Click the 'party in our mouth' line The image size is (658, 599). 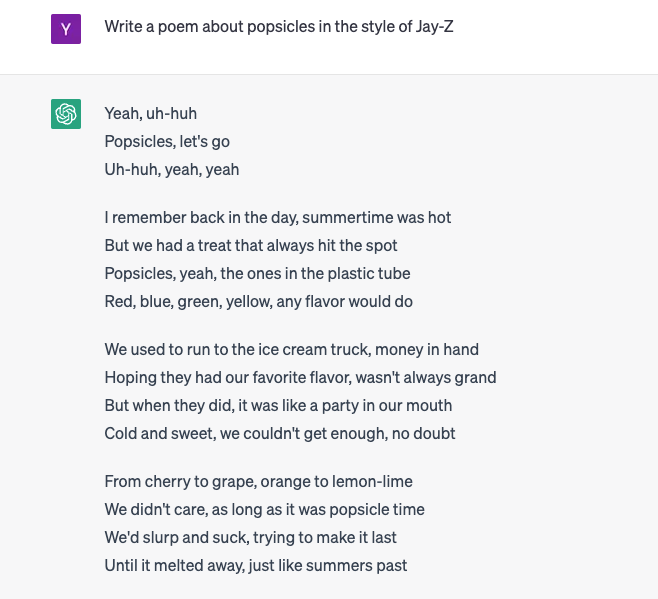(278, 405)
